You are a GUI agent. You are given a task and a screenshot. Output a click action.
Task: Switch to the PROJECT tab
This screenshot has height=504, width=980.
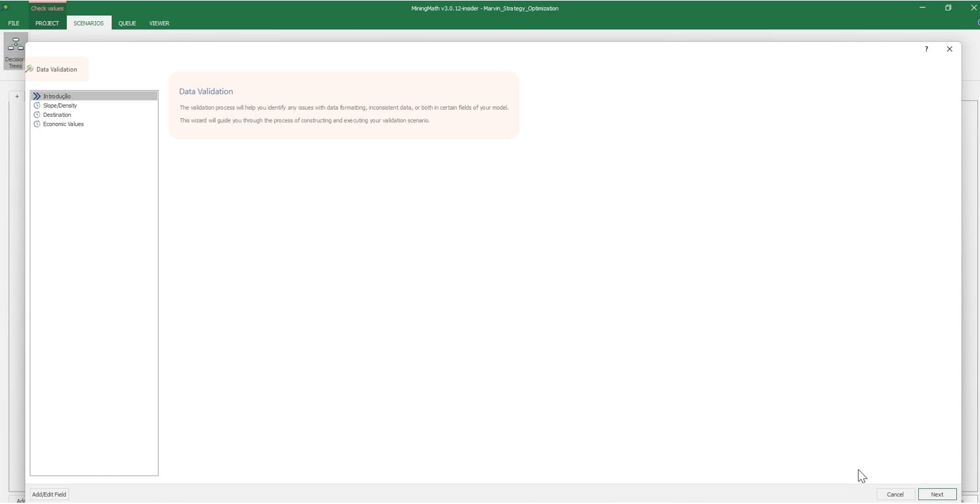click(x=47, y=23)
